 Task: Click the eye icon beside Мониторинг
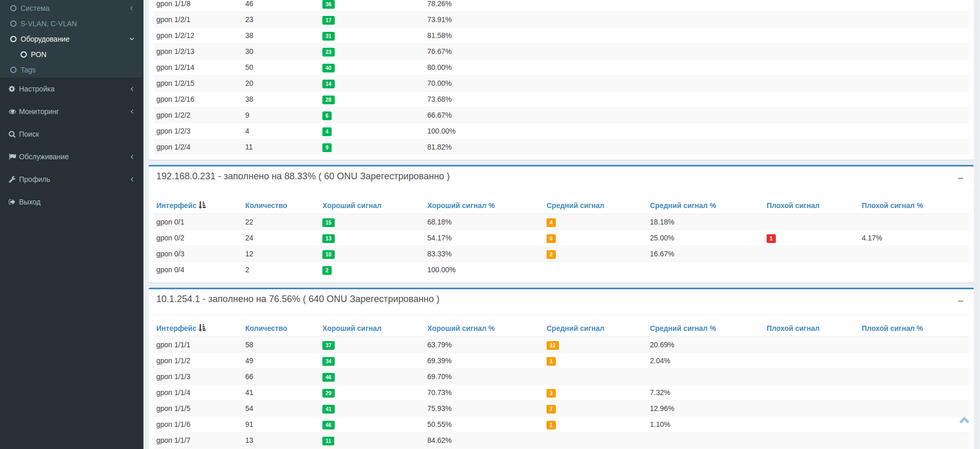12,111
